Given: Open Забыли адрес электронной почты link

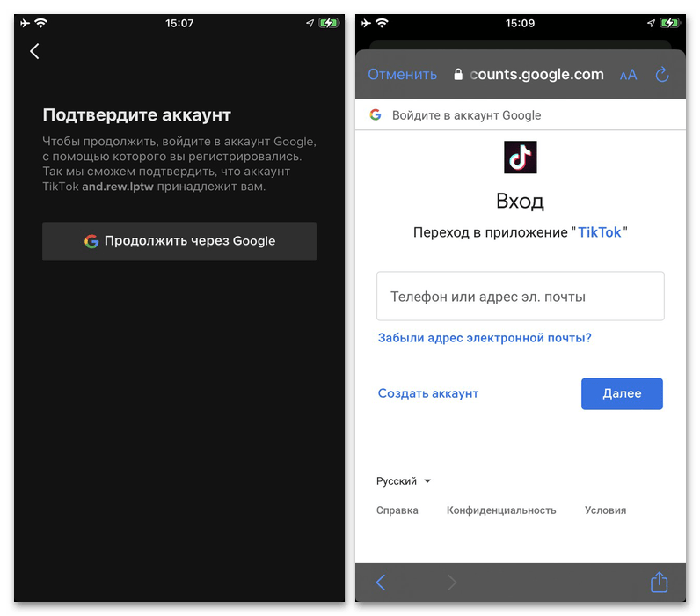Looking at the screenshot, I should [x=485, y=338].
